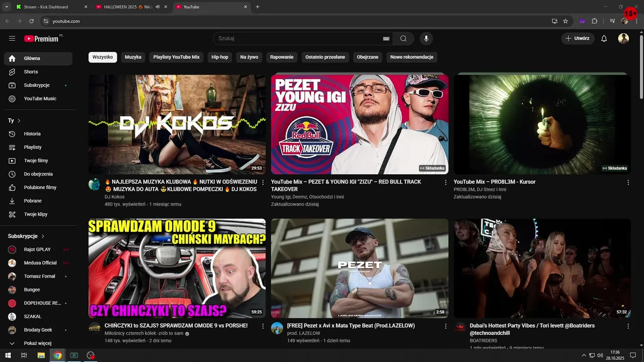Select Playlisty YouTube Mix chip
This screenshot has height=362, width=644.
click(177, 57)
